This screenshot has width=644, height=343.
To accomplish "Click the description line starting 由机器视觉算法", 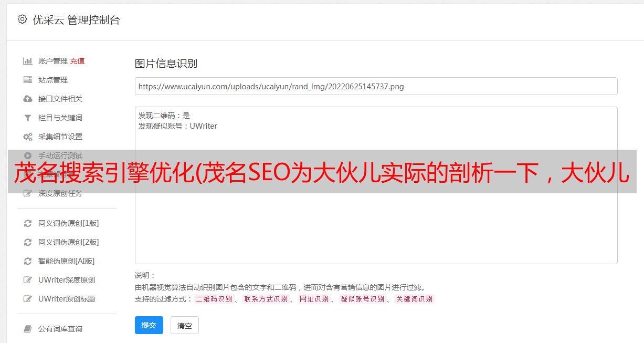I will pyautogui.click(x=280, y=287).
